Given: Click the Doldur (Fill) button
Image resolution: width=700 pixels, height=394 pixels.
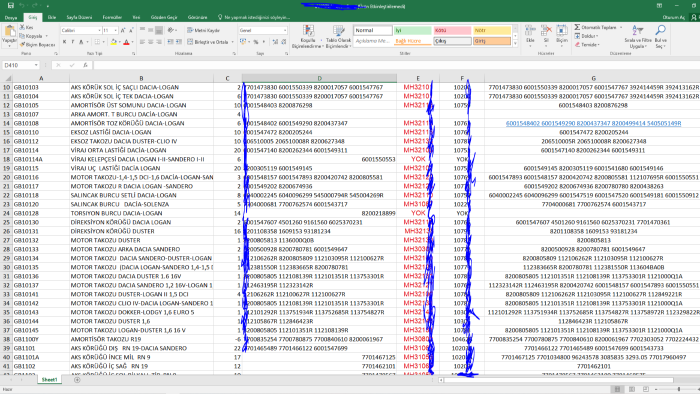Looking at the screenshot, I should click(587, 36).
